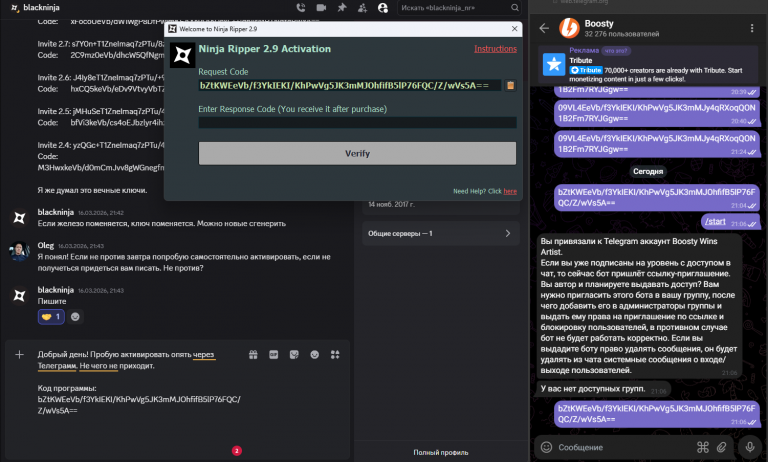This screenshot has width=768, height=462.
Task: Start a voice call in Discord
Action: click(x=301, y=7)
